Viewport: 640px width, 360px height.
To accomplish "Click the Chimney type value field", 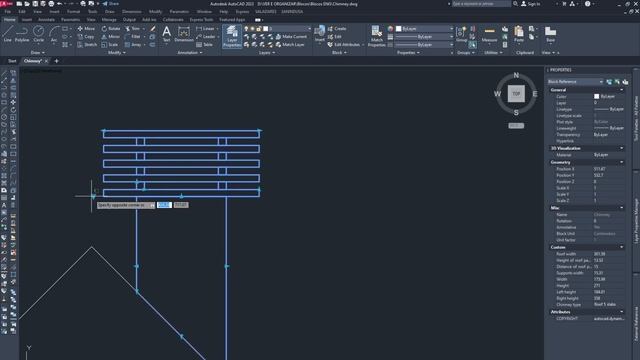I will pos(608,304).
